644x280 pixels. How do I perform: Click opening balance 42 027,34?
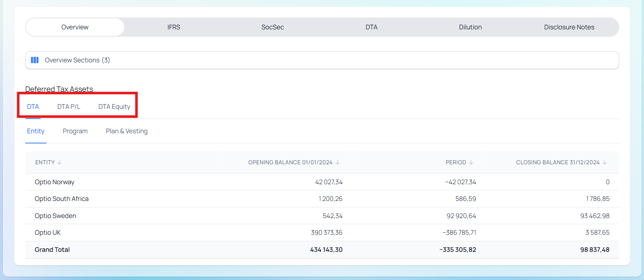(x=329, y=182)
